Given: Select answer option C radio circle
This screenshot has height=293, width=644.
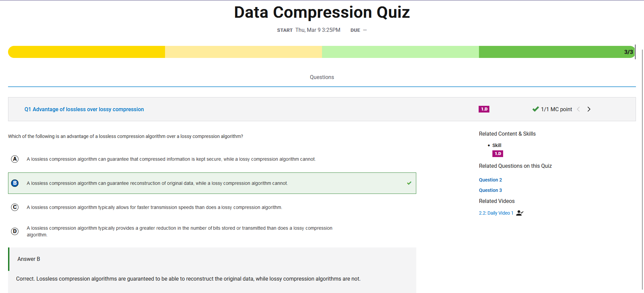Looking at the screenshot, I should tap(15, 207).
